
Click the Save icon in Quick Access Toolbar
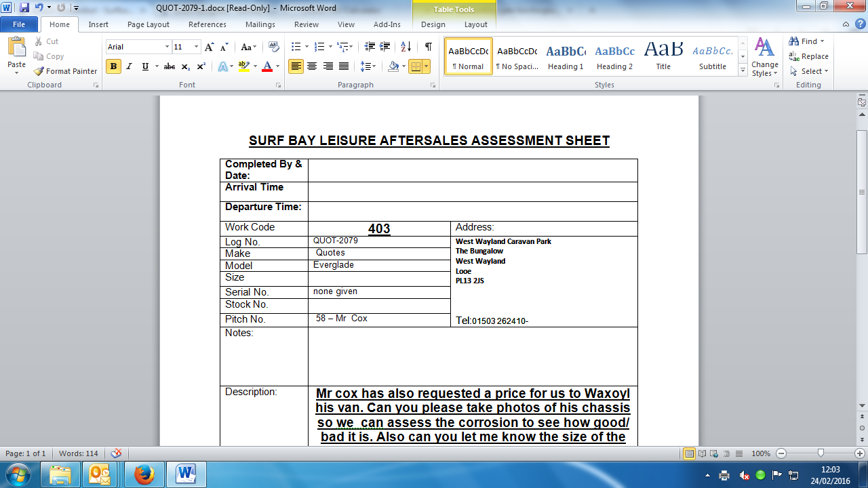point(24,7)
